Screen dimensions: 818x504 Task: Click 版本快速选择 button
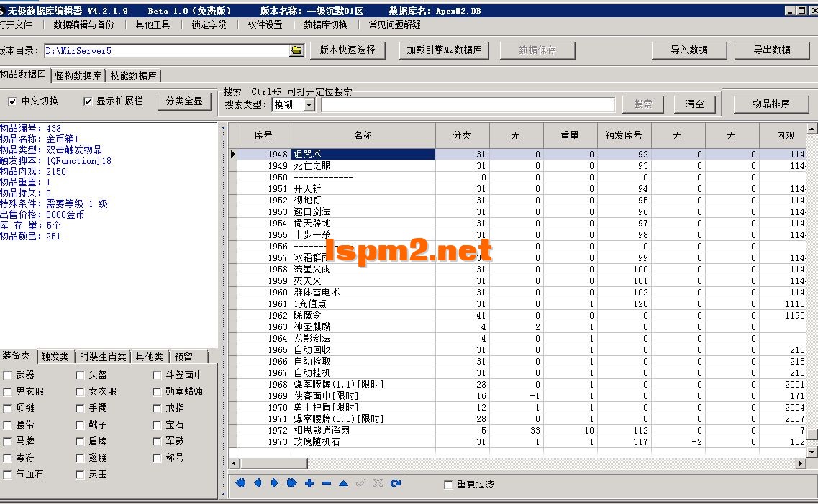click(347, 50)
